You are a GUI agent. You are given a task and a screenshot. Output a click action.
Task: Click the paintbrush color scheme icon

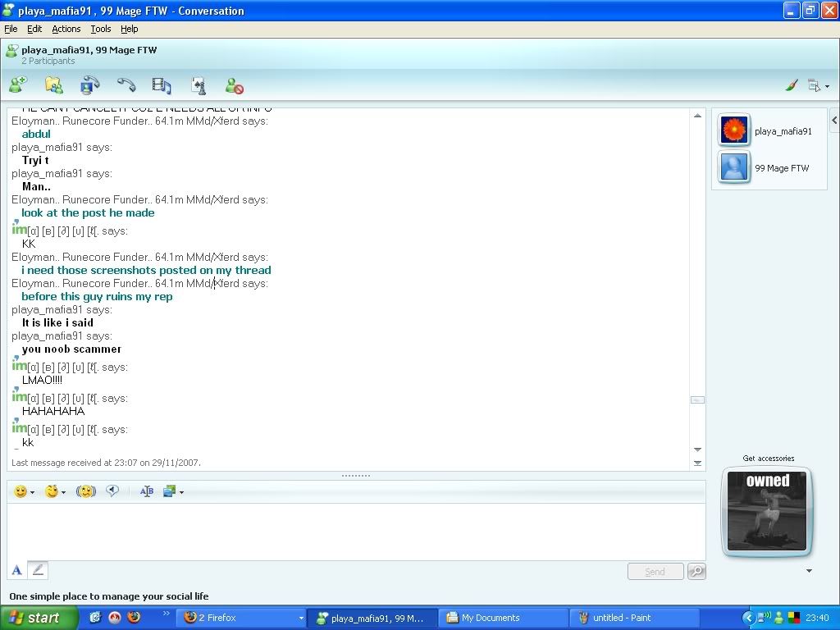792,85
